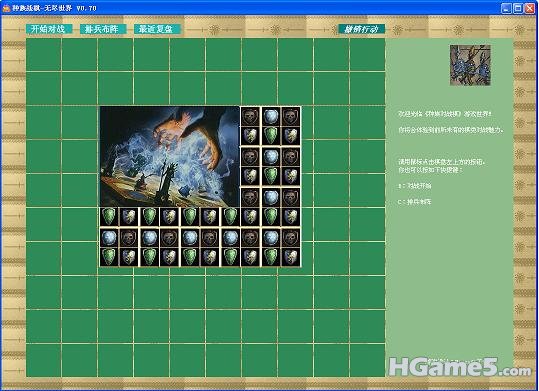The image size is (539, 391).
Task: Select the green shield under the topmost orb
Action: click(x=271, y=135)
